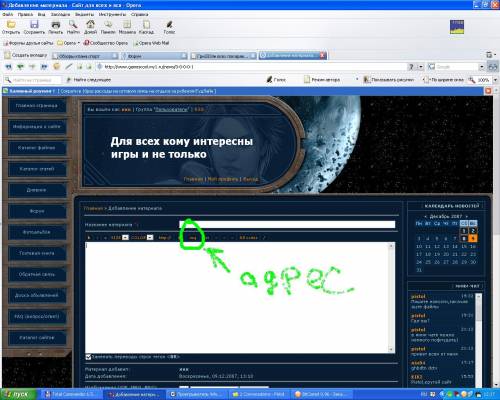
Task: Click the Сохранить floppy disk icon
Action: pos(34,24)
